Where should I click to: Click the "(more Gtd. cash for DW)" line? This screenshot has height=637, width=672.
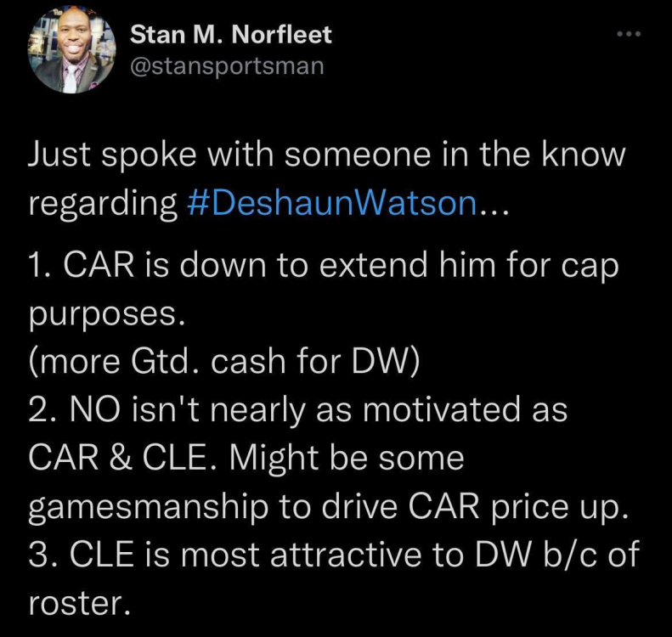click(224, 362)
